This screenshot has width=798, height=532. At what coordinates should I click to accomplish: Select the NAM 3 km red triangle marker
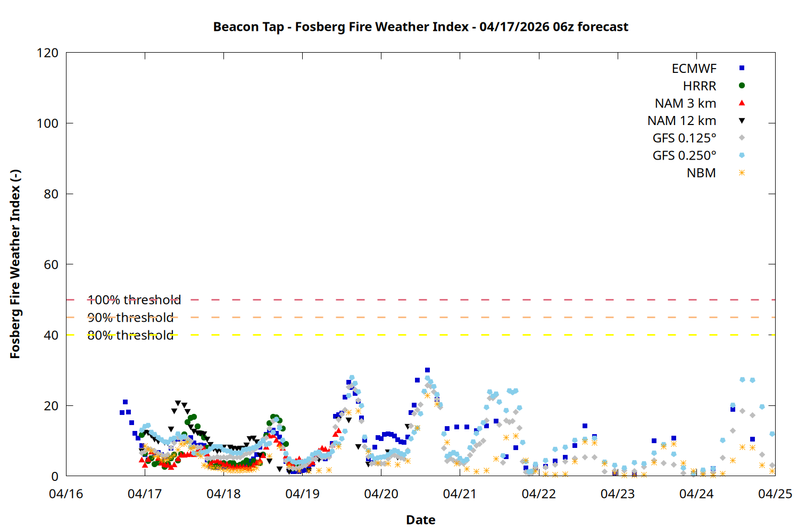point(742,103)
